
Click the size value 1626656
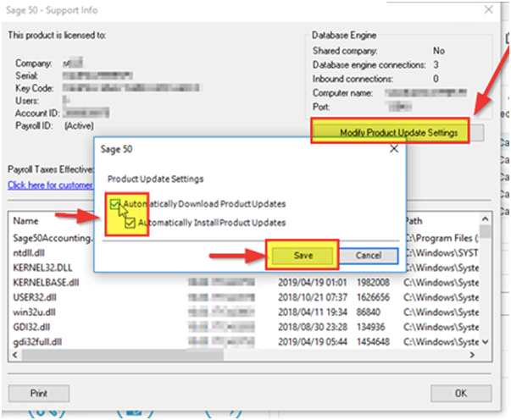[x=373, y=297]
